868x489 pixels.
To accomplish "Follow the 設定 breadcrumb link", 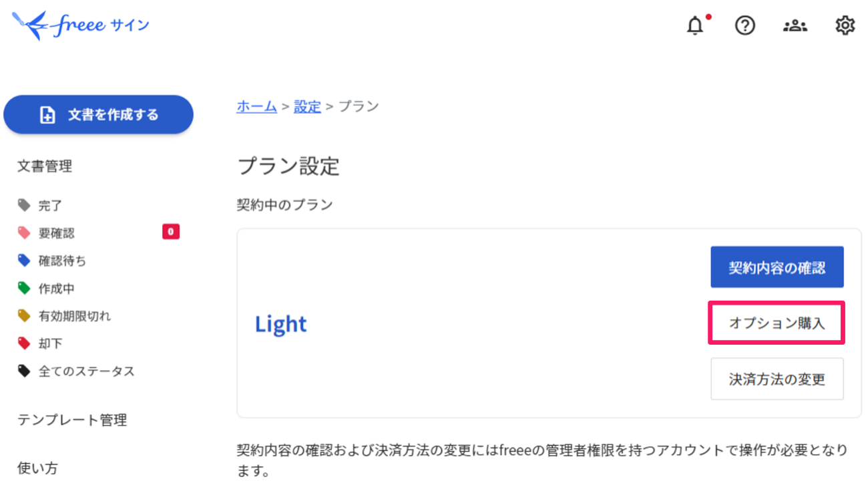I will point(307,106).
